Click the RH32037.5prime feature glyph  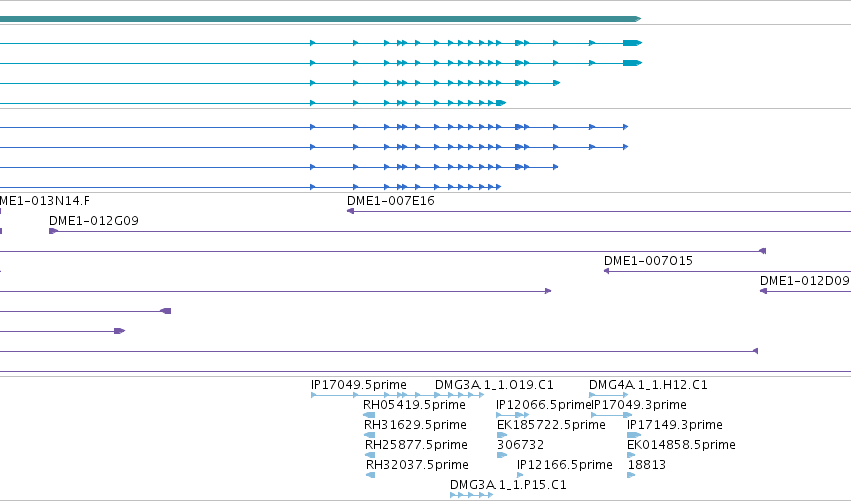pos(371,475)
